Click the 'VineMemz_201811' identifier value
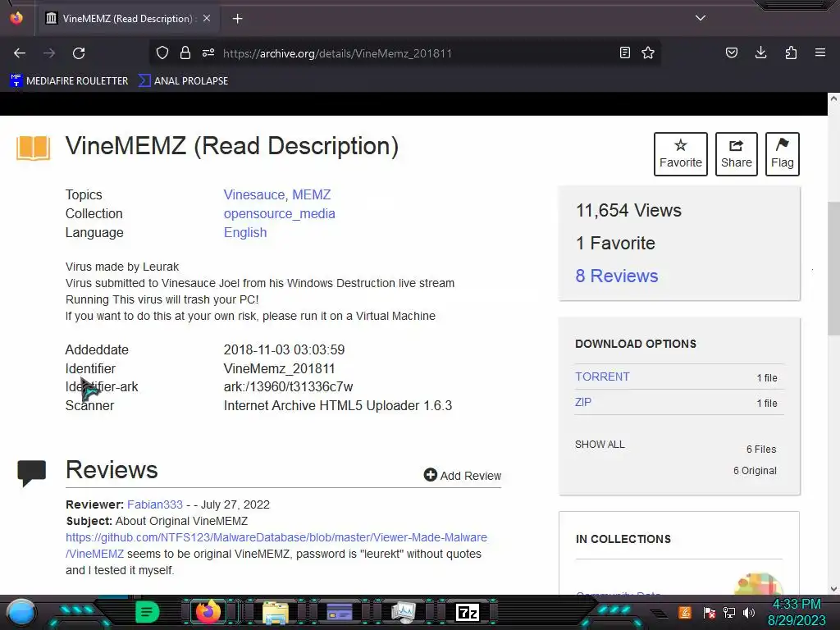The height and width of the screenshot is (630, 840). coord(279,368)
